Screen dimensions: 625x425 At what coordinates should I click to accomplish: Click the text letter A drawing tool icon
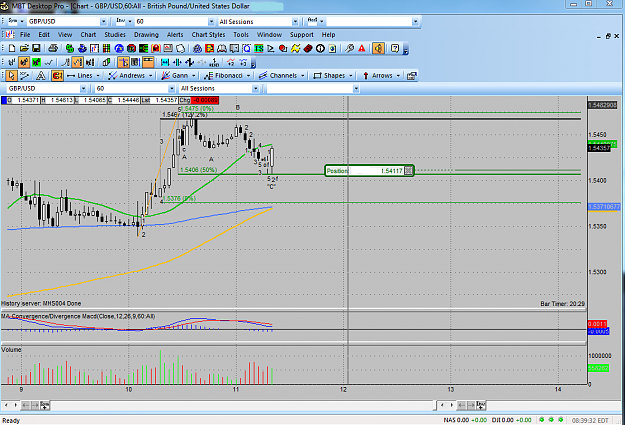click(x=41, y=75)
